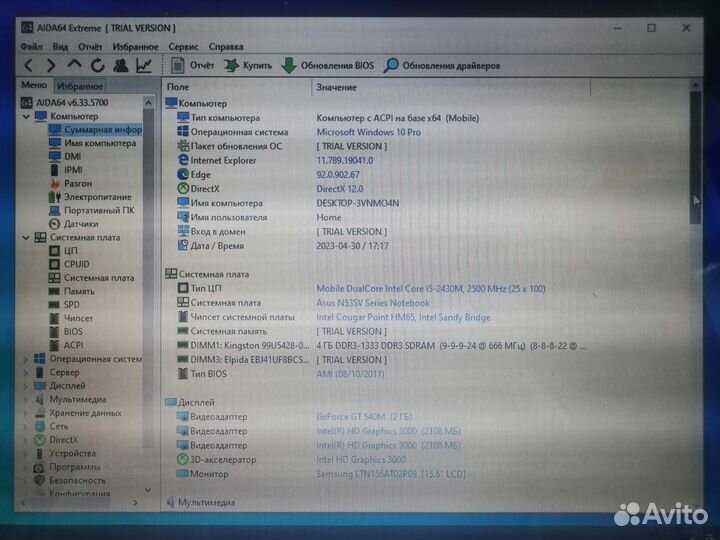Switch to the Меню sidebar tab
720x540 pixels.
(34, 85)
